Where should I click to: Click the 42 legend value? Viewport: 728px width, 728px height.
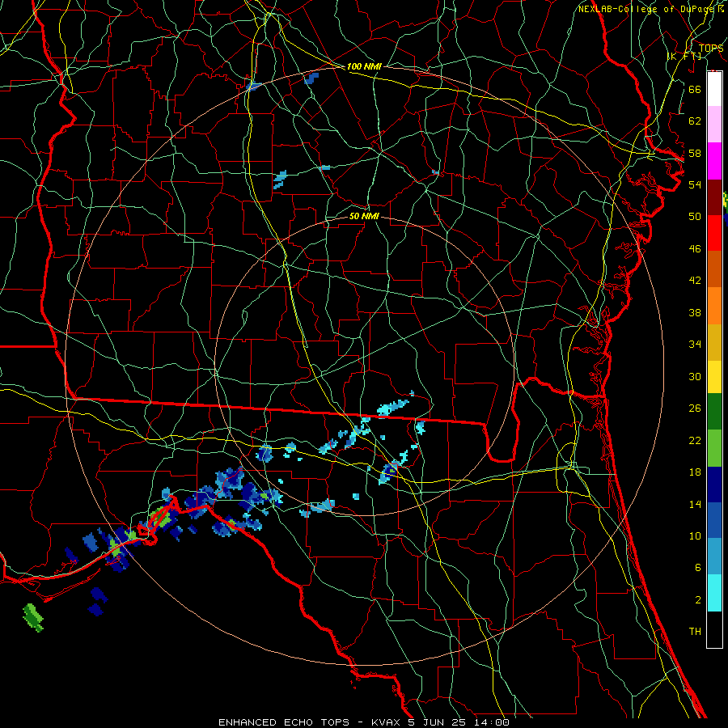point(695,281)
